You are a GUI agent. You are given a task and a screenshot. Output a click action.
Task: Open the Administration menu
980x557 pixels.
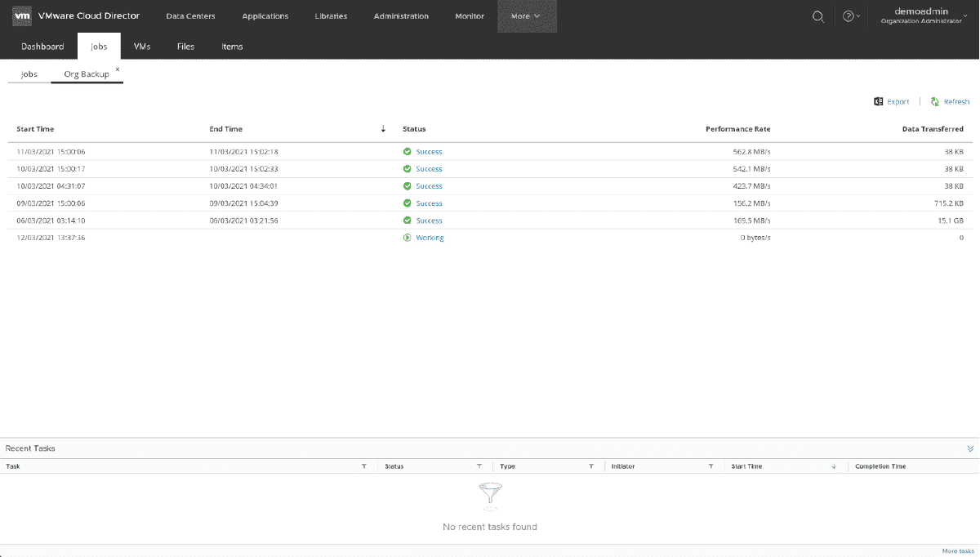pos(401,16)
